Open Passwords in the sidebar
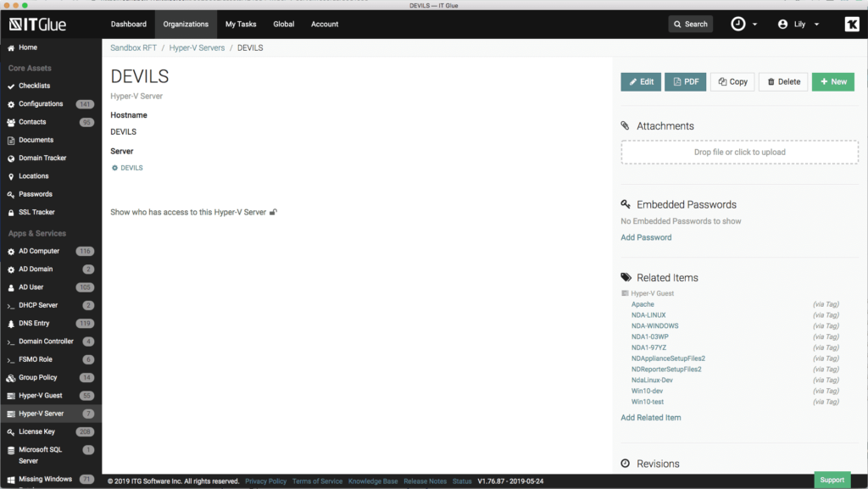The image size is (868, 489). coord(36,194)
